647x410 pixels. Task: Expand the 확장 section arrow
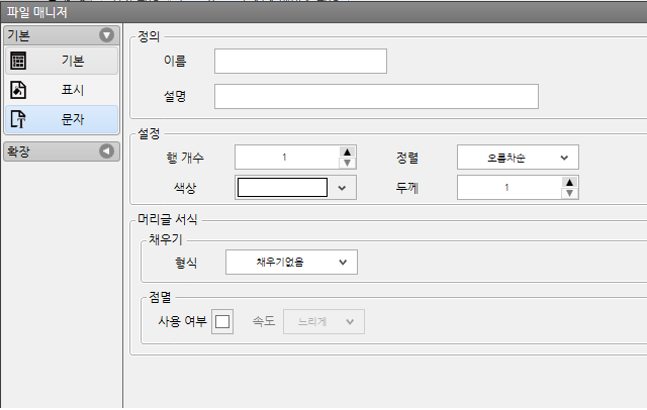click(106, 151)
